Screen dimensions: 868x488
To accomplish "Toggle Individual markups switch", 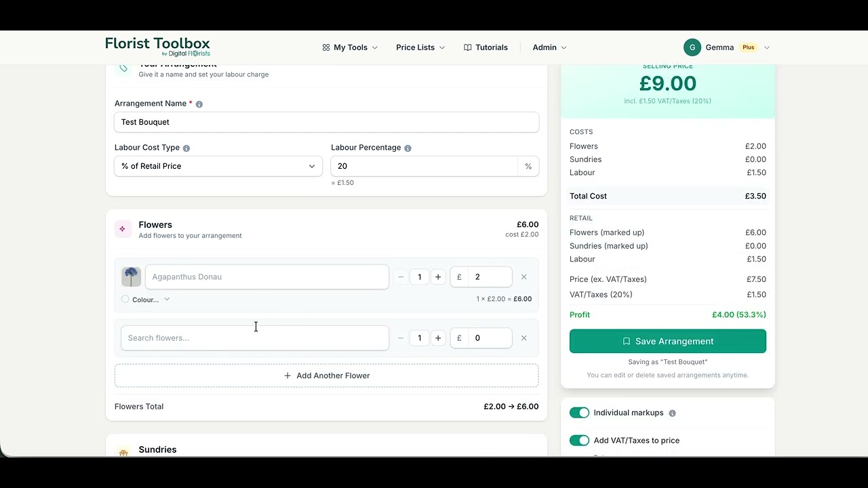I will coord(579,413).
